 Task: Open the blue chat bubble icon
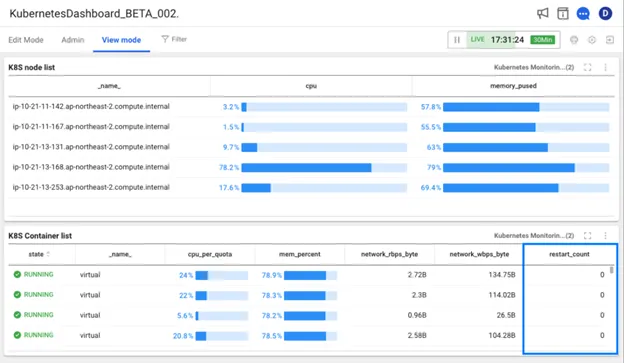pyautogui.click(x=583, y=14)
